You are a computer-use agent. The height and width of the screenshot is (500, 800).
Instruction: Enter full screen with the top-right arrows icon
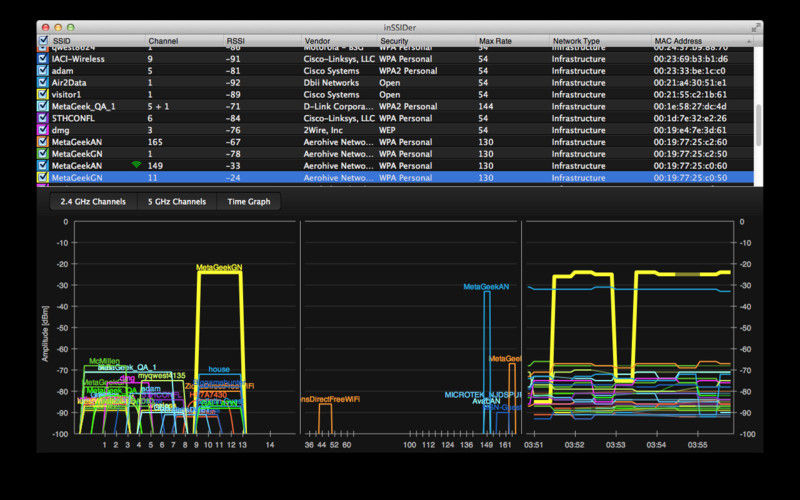[x=756, y=27]
